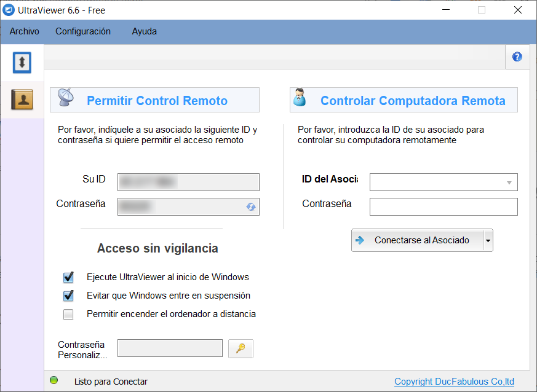The height and width of the screenshot is (392, 537).
Task: Disable Ejecute UltraViewer al inicio de Windows
Action: (68, 277)
